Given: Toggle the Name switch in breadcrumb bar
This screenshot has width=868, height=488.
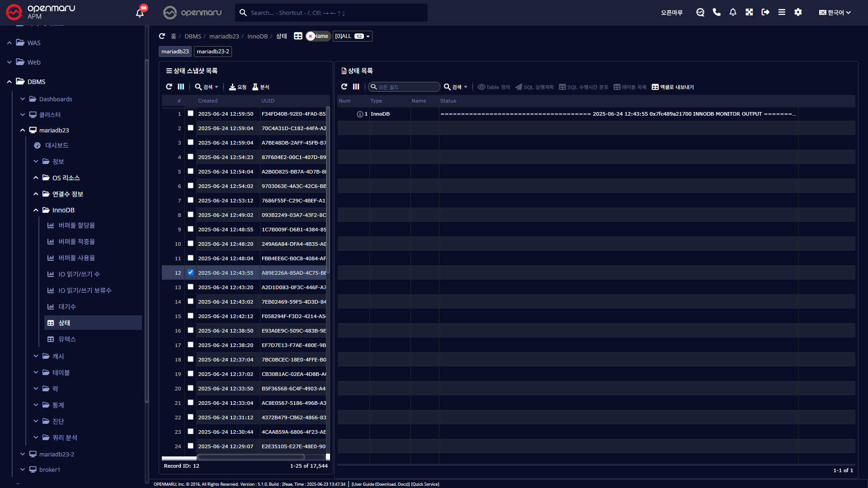Looking at the screenshot, I should click(318, 36).
